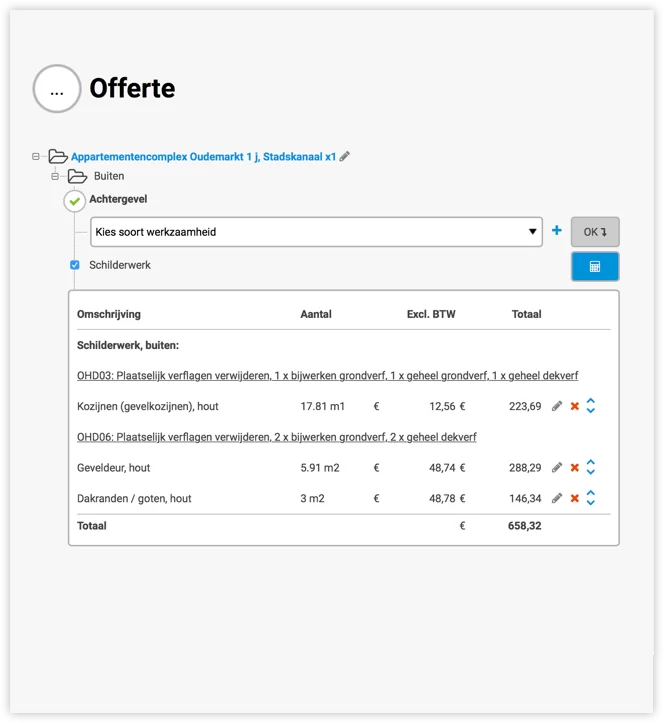The image size is (664, 723).
Task: Edit the Kozijnen (gevelkozijnen) row with pencil
Action: 557,406
